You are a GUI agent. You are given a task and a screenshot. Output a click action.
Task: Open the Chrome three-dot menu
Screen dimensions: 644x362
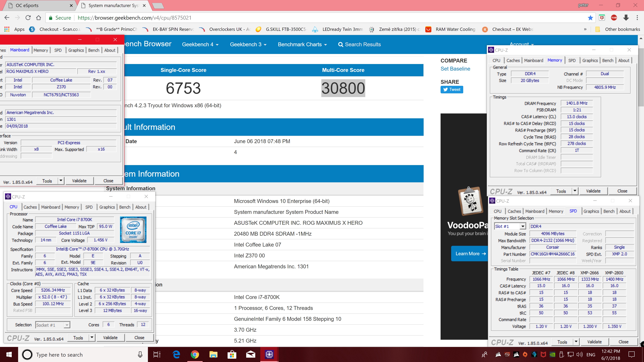(637, 18)
